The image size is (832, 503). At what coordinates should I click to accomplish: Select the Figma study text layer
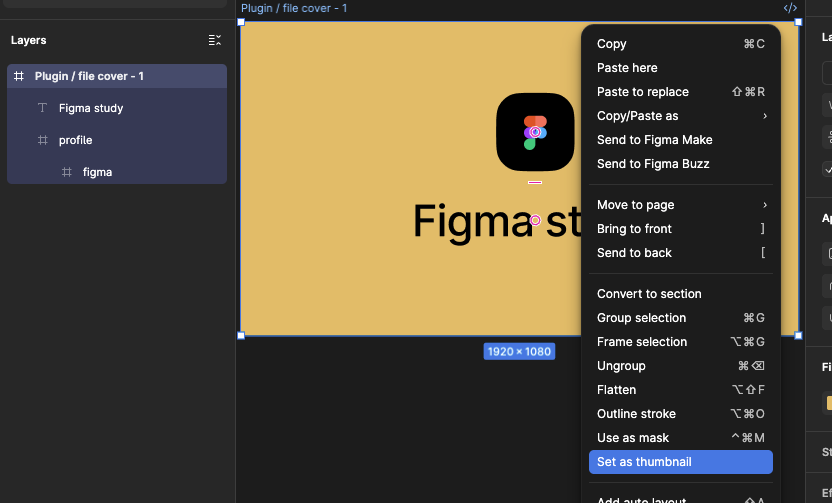[117, 108]
